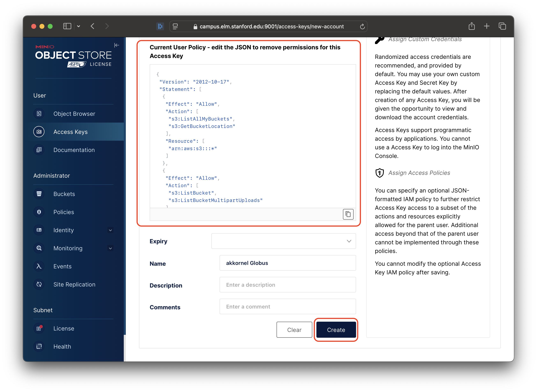
Task: Open the Monitoring magnifier icon
Action: click(x=39, y=248)
